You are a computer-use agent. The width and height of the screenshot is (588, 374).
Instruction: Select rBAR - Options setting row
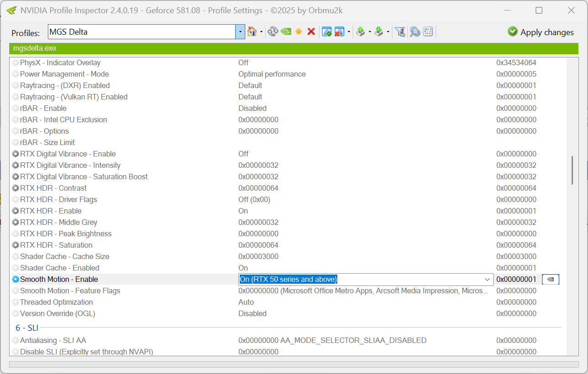pyautogui.click(x=287, y=131)
